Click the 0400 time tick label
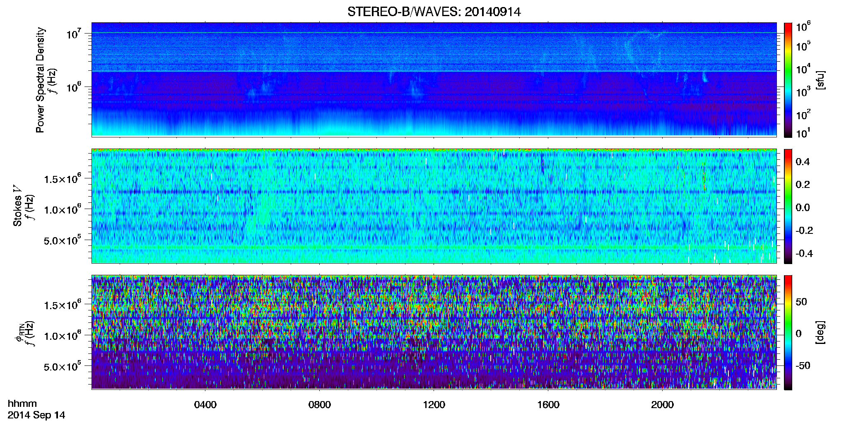Image resolution: width=868 pixels, height=447 pixels. (205, 405)
